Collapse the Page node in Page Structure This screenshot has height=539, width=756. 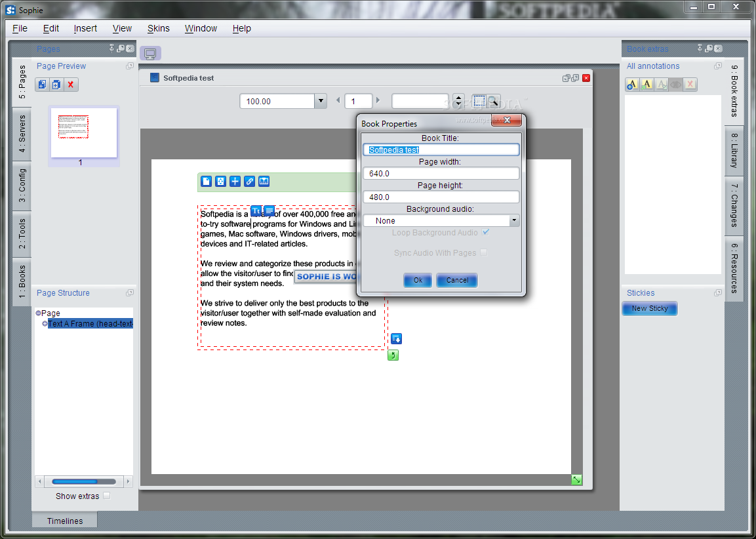(x=38, y=313)
